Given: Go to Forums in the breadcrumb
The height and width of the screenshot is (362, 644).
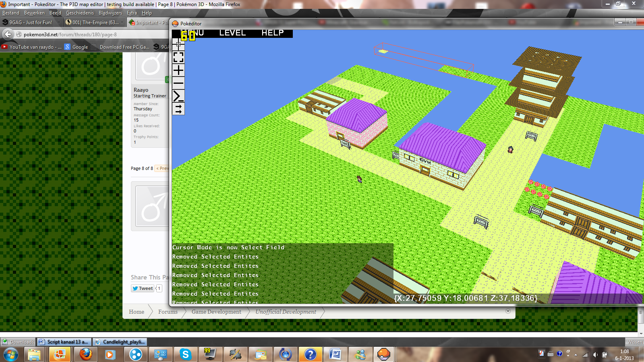Looking at the screenshot, I should [x=168, y=312].
